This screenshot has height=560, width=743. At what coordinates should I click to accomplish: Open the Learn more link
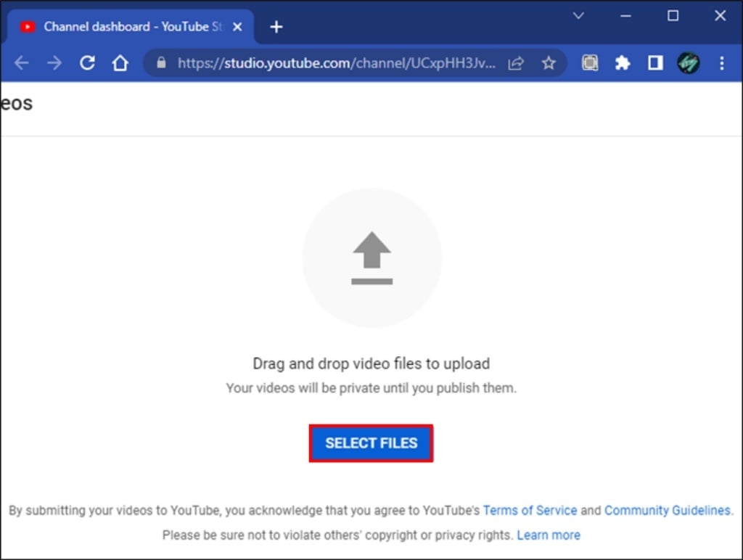(x=549, y=535)
